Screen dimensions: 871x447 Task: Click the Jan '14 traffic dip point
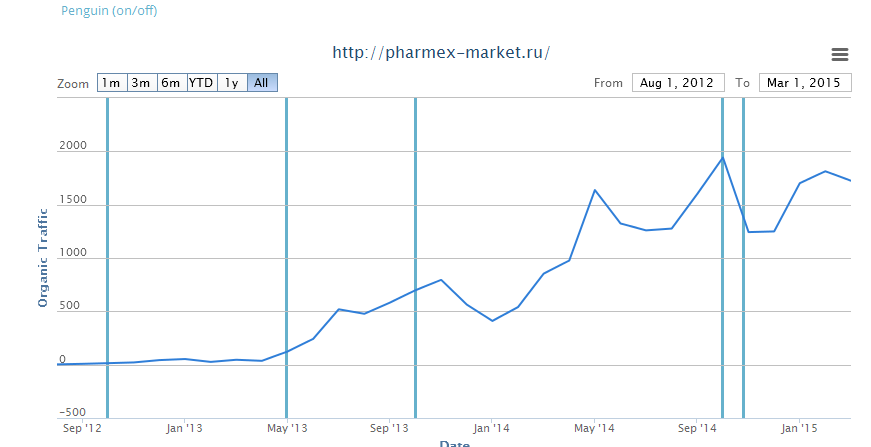[492, 320]
